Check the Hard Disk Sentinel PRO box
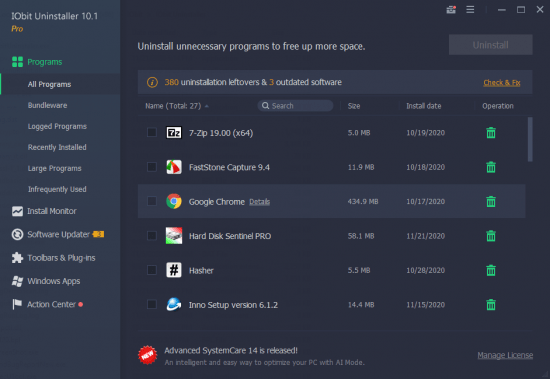The width and height of the screenshot is (550, 379). [x=152, y=235]
